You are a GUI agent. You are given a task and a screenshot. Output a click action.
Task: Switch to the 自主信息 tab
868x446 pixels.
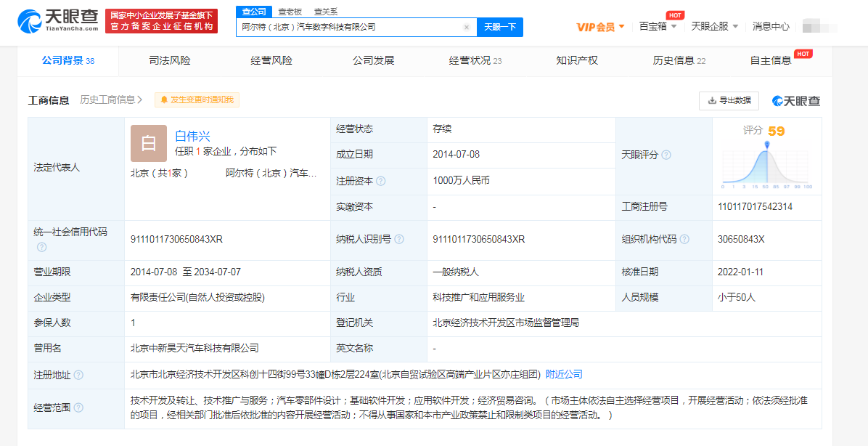click(x=771, y=61)
